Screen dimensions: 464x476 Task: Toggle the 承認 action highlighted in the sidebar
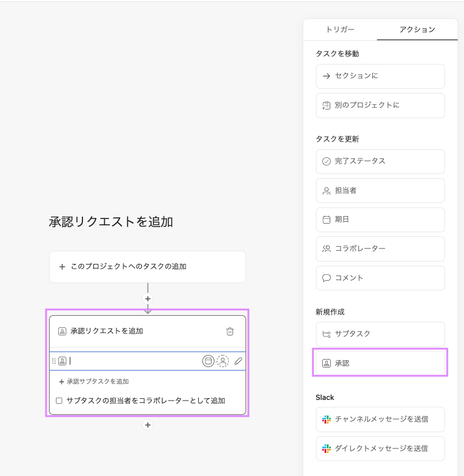click(380, 363)
